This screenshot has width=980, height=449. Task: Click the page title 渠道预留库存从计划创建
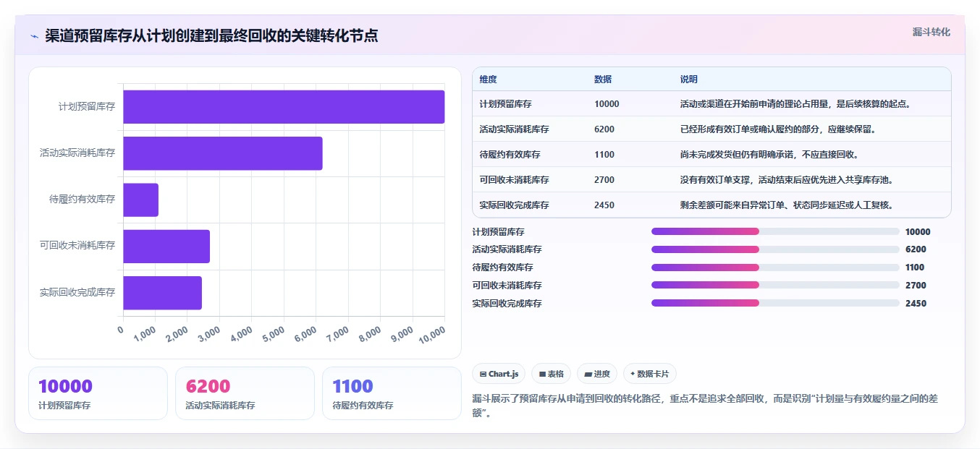click(211, 35)
